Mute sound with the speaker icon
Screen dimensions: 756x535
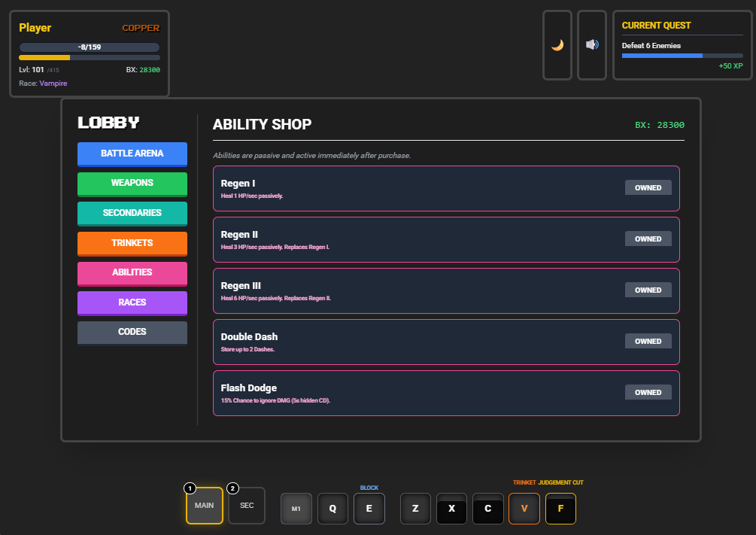[x=592, y=45]
